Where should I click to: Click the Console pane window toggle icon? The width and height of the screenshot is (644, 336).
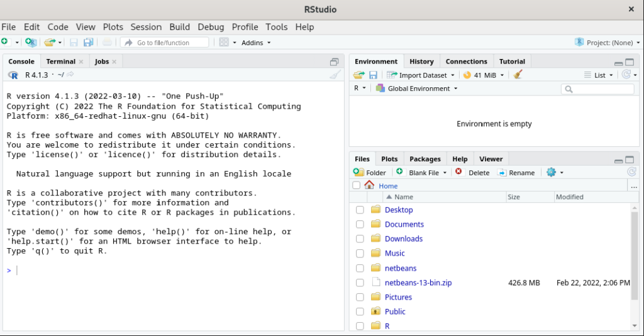[x=335, y=62]
